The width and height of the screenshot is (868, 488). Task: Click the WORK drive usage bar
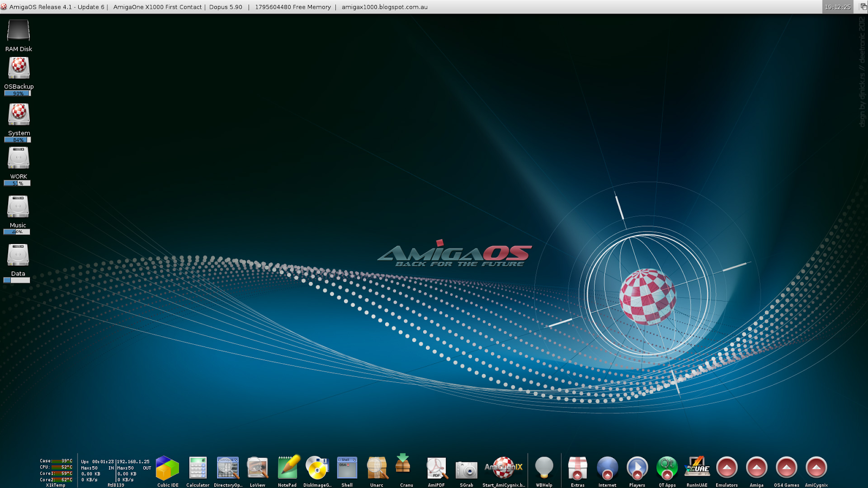tap(17, 183)
